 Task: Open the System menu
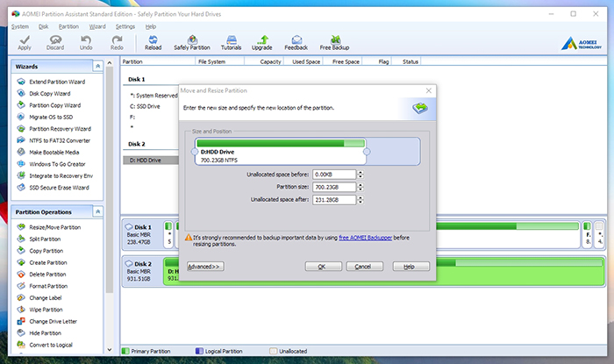point(20,26)
